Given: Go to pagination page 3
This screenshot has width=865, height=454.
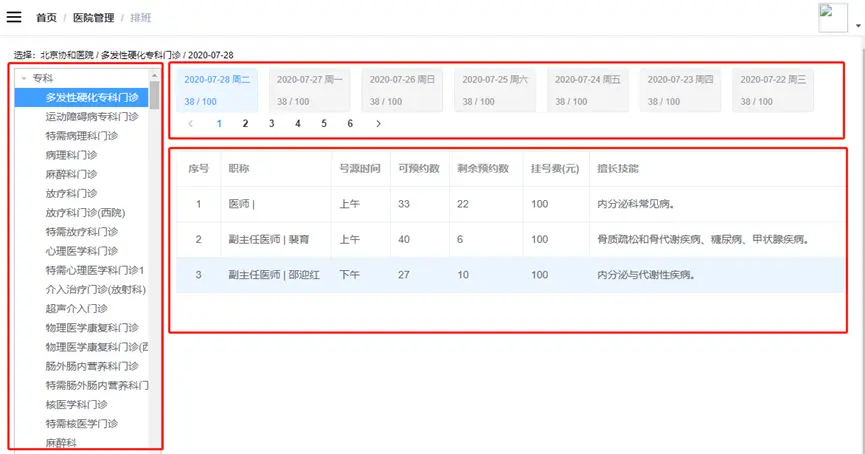Looking at the screenshot, I should coord(271,124).
